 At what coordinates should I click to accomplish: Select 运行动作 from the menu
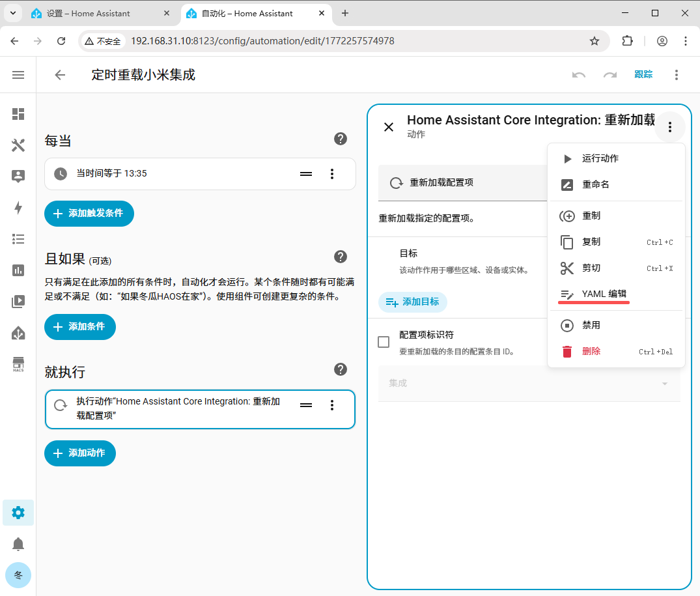(617, 158)
